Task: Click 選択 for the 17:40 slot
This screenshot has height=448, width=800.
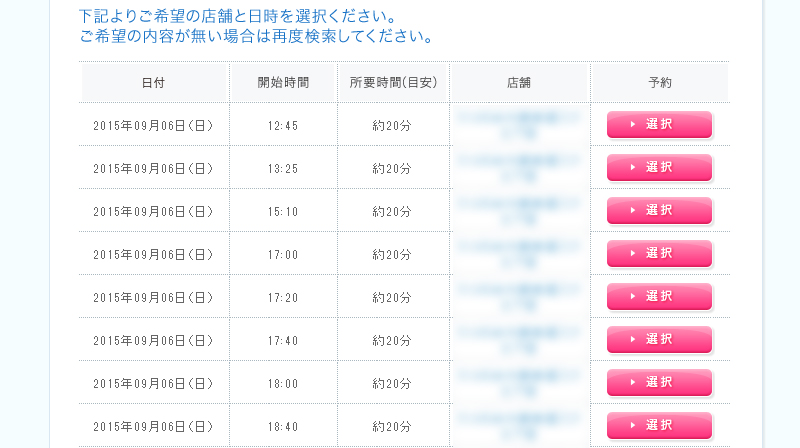Action: click(x=659, y=339)
